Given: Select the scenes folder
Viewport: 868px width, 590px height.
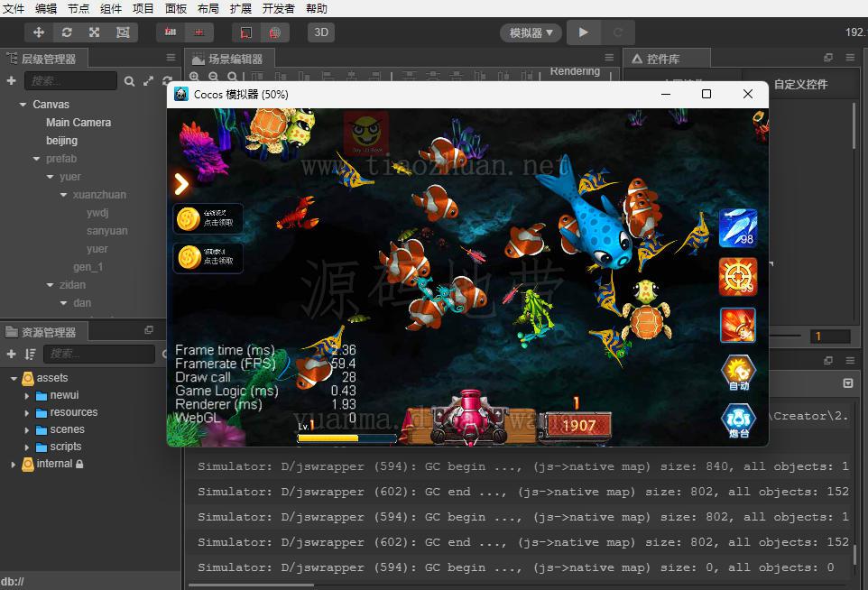Looking at the screenshot, I should [67, 429].
